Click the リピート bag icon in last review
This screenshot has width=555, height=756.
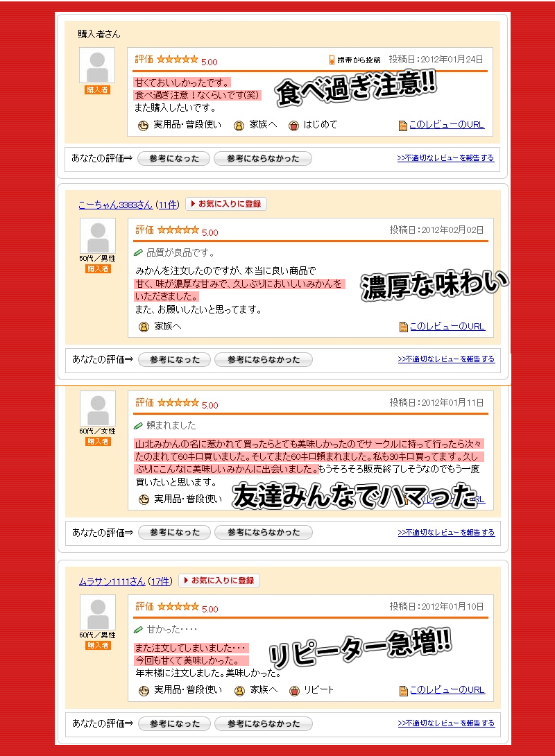click(x=294, y=691)
